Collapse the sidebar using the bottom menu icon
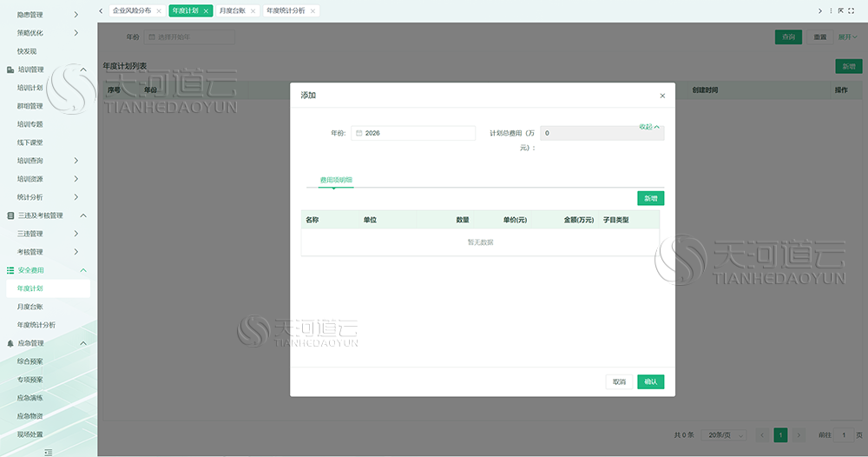The height and width of the screenshot is (457, 868). tap(48, 452)
